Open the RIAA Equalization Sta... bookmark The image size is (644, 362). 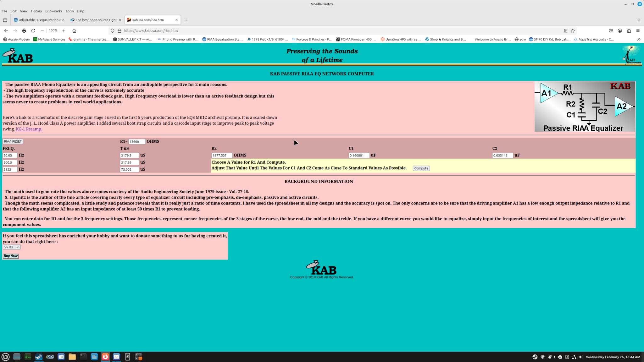point(222,39)
